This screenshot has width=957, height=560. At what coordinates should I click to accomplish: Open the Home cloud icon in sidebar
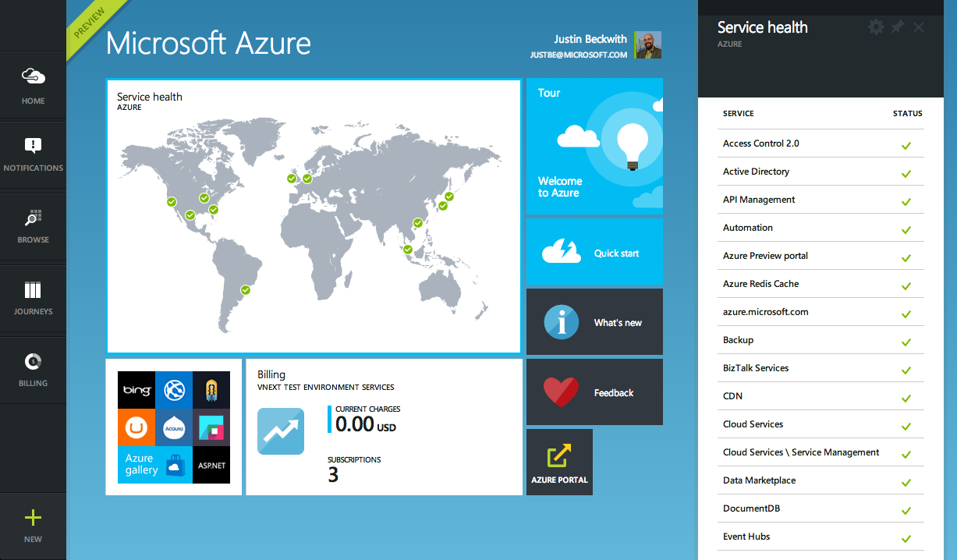33,76
